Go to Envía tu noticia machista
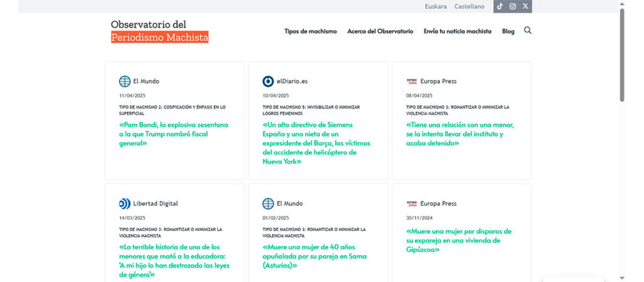Screen dimensions: 644x282 pos(457,31)
